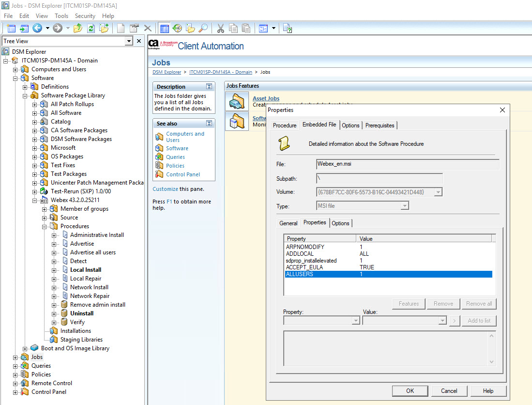Viewport: 532px width, 405px height.
Task: Close the Tree View pane
Action: pos(139,41)
